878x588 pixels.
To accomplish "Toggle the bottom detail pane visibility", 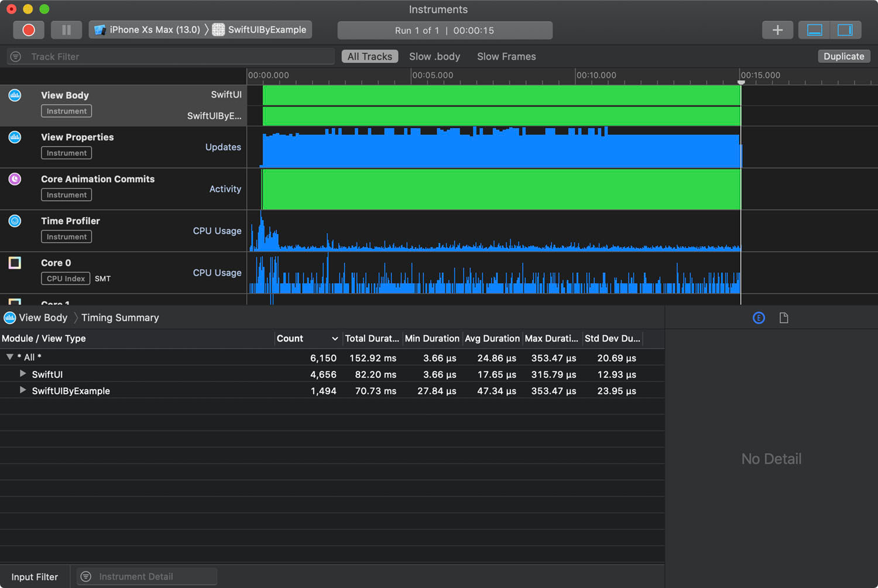I will pos(814,30).
